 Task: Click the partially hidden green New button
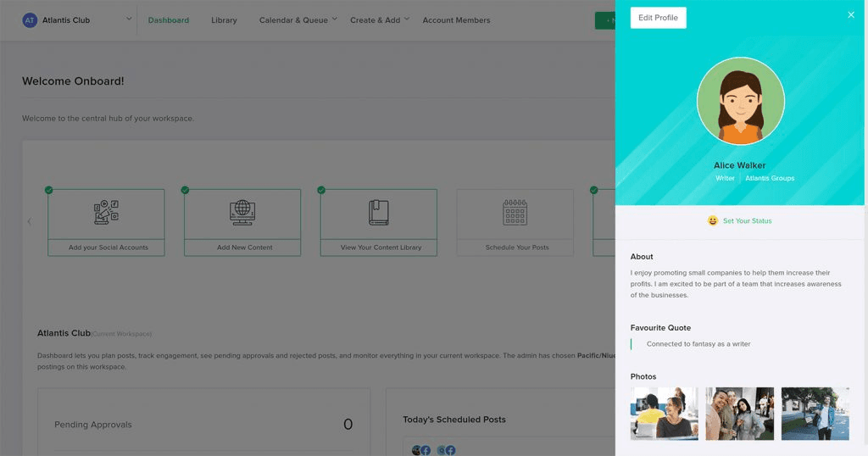coord(605,20)
